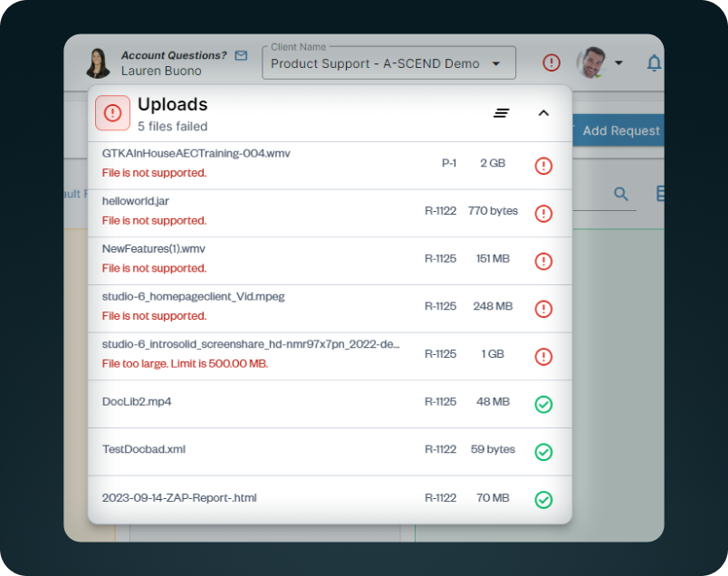The width and height of the screenshot is (728, 576).
Task: Click the clear list icon in Uploads
Action: (502, 113)
